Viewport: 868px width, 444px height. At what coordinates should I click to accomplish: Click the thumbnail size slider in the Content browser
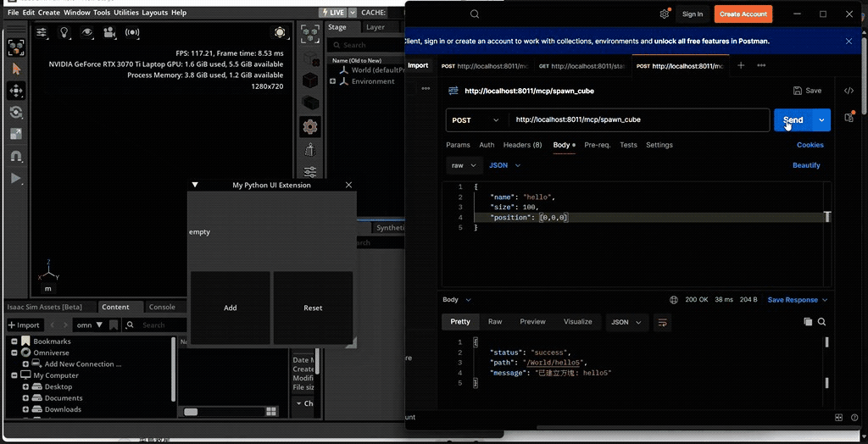coord(191,412)
